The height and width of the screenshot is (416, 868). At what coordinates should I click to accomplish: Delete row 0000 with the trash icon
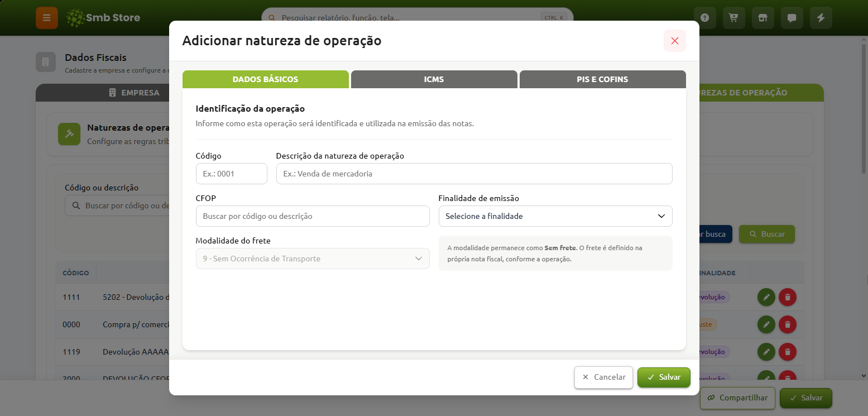[x=788, y=324]
